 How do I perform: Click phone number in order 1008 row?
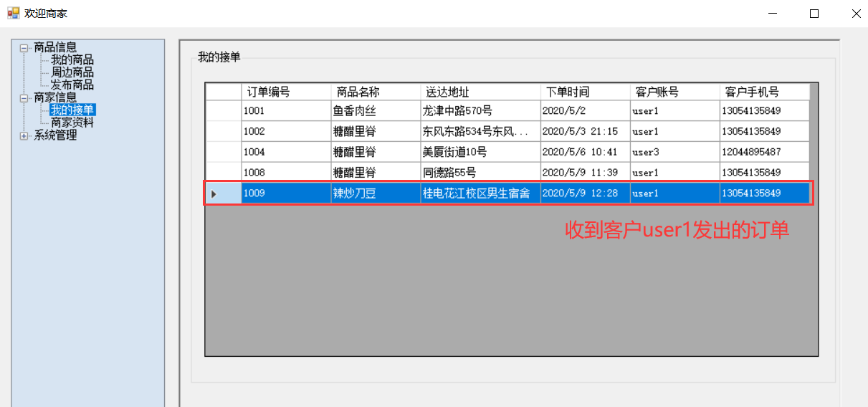click(x=765, y=173)
